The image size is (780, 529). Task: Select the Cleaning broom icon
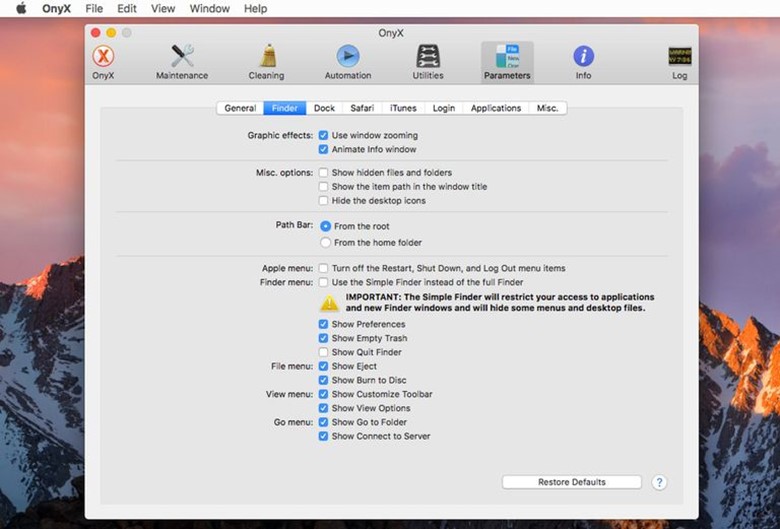[x=266, y=58]
